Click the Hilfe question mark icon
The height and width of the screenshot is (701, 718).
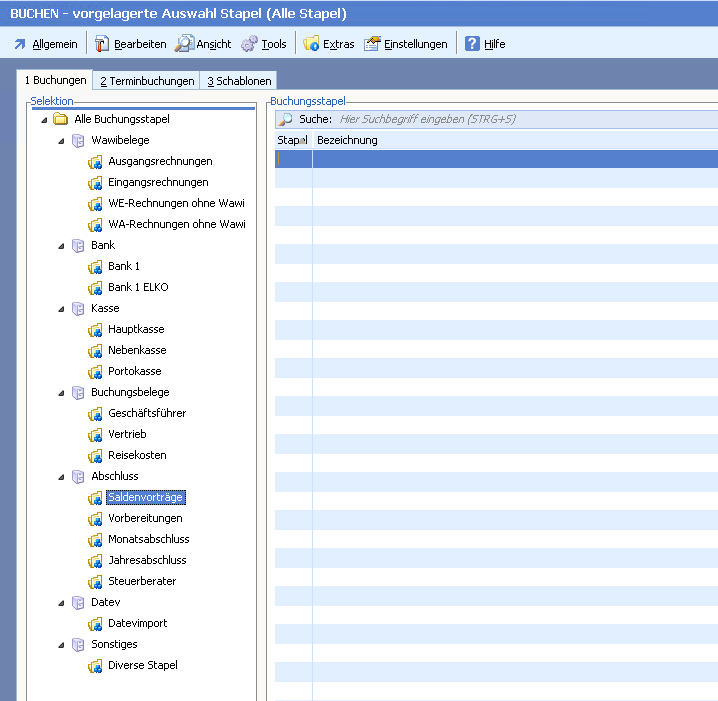click(x=472, y=44)
